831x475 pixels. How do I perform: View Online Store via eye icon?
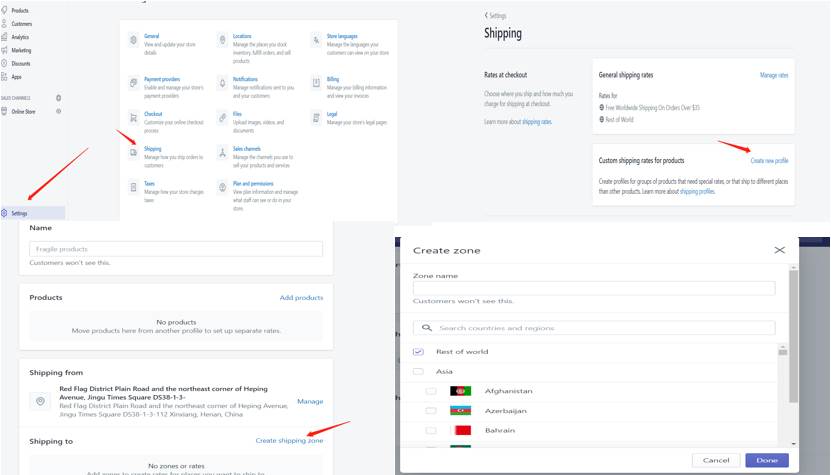click(59, 111)
